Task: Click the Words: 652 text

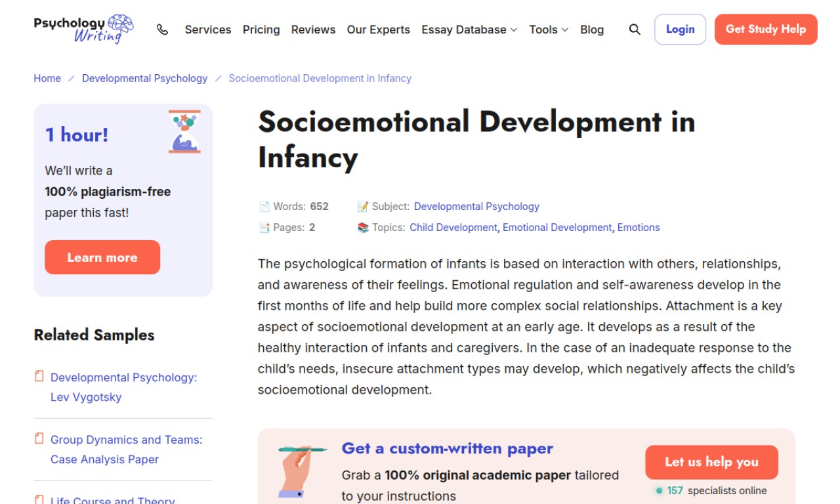Action: click(301, 206)
